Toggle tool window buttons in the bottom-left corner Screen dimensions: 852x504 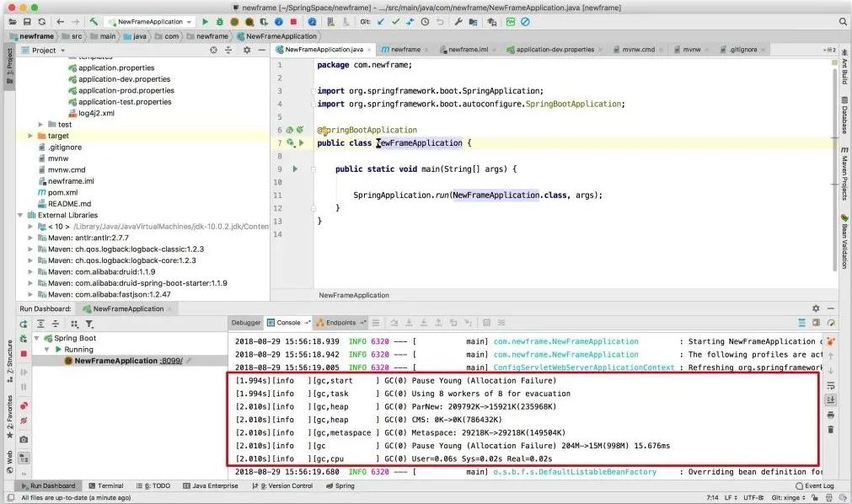[11, 497]
